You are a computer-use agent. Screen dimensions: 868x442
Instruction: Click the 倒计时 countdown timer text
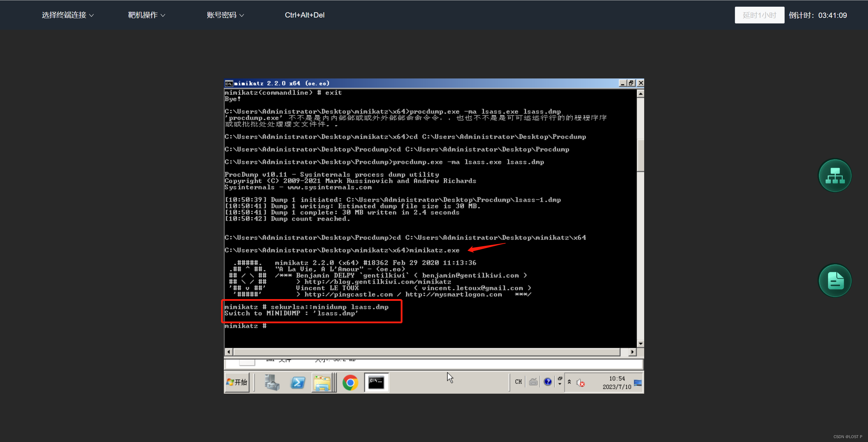(818, 15)
